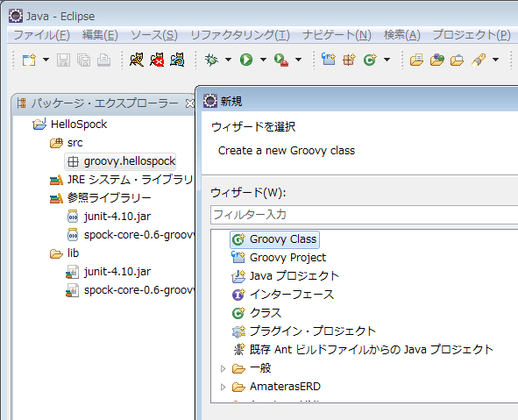Click the Run External Tools toolbox icon
This screenshot has width=518, height=420.
pyautogui.click(x=281, y=61)
